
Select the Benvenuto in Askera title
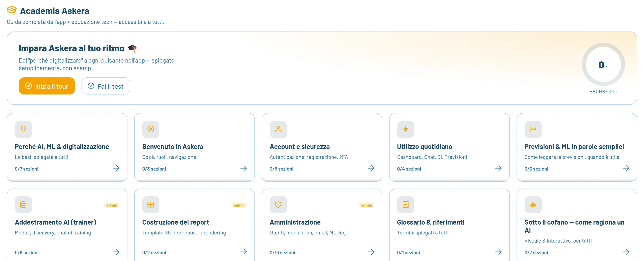173,147
